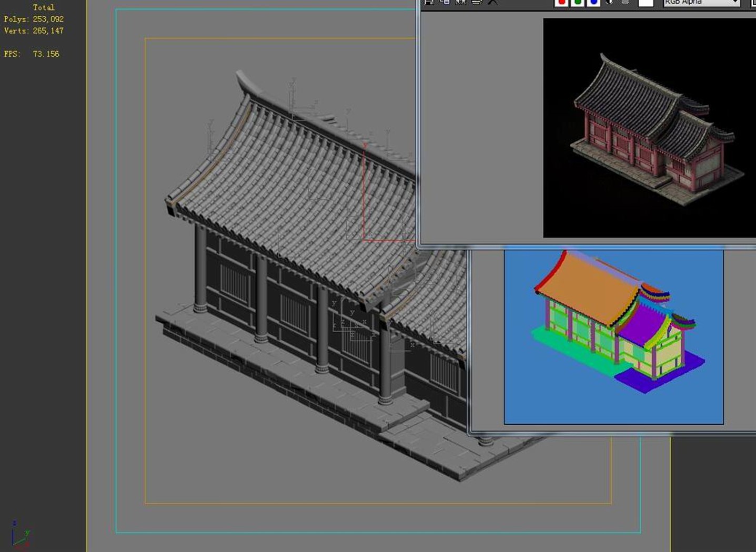This screenshot has width=756, height=552.
Task: Toggle the green channel button
Action: 578,3
